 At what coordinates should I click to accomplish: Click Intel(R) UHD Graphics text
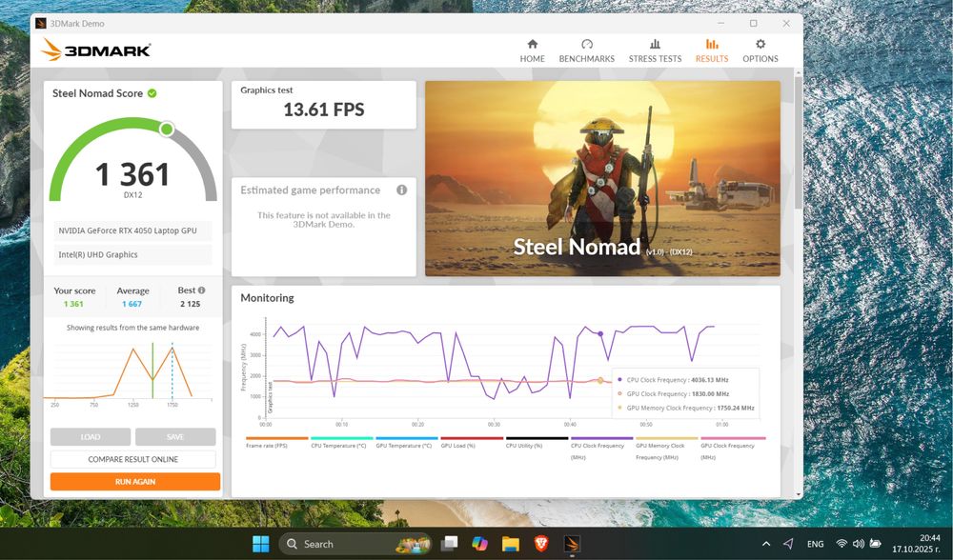click(x=98, y=254)
